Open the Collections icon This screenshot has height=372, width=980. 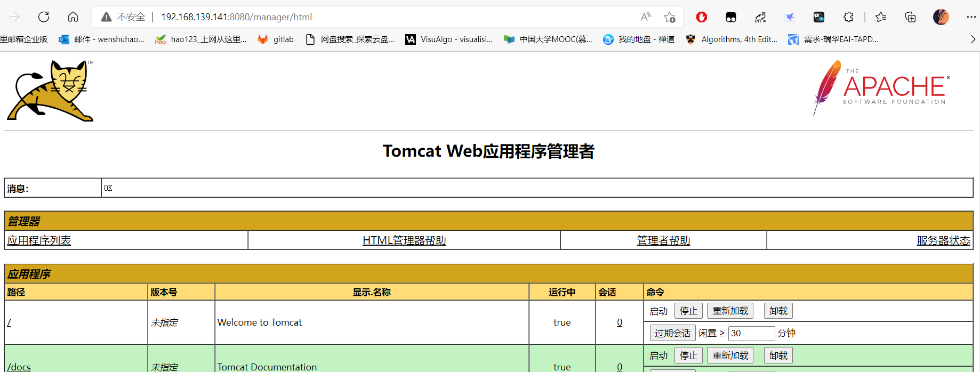[910, 17]
